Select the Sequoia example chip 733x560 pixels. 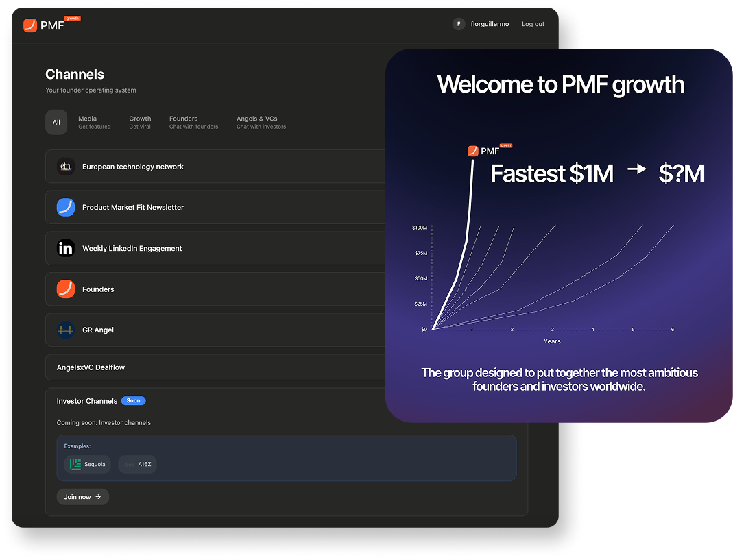pyautogui.click(x=87, y=464)
